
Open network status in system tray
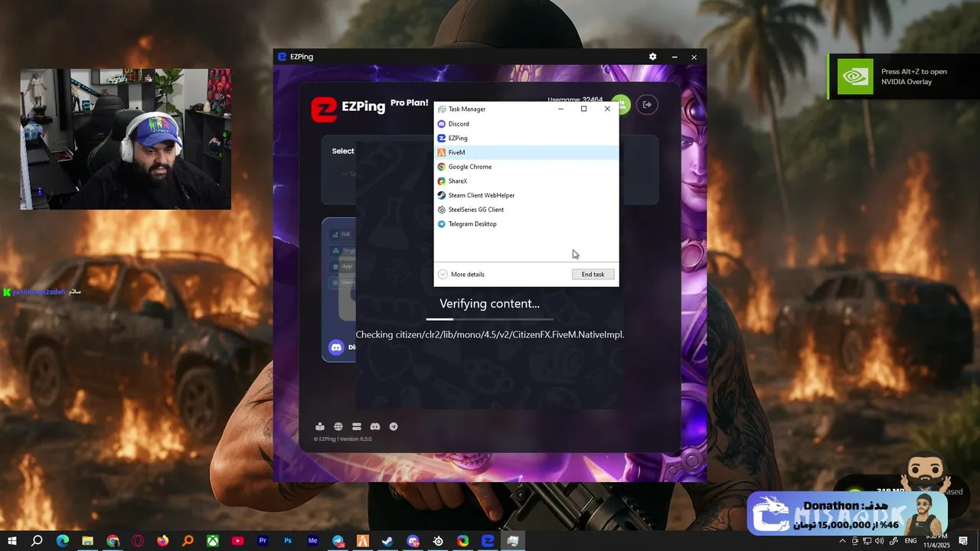[867, 541]
